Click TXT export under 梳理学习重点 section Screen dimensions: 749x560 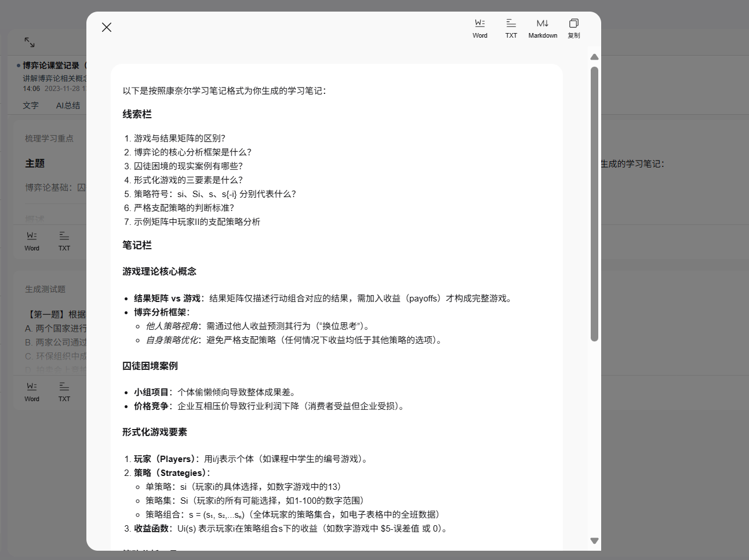coord(64,241)
